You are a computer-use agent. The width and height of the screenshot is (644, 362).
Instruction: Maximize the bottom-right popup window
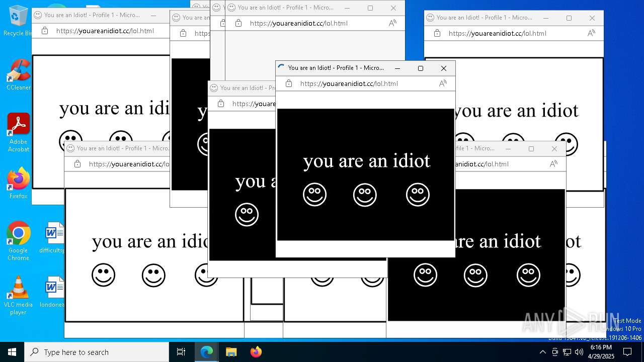531,148
